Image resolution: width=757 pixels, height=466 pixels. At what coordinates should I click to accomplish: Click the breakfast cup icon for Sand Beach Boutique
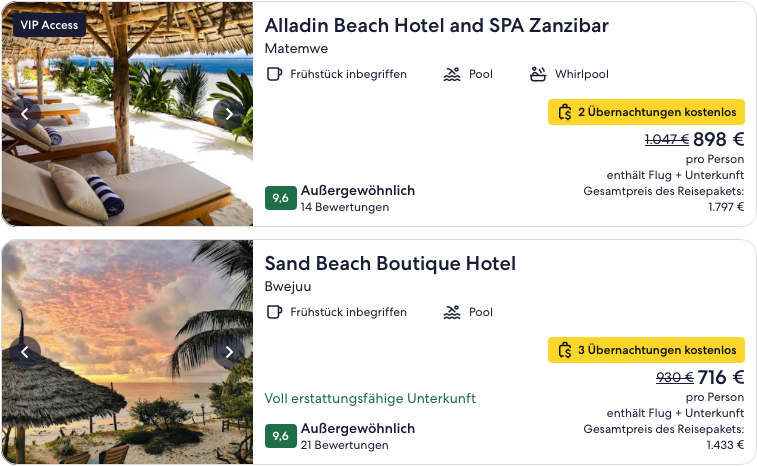(x=274, y=312)
